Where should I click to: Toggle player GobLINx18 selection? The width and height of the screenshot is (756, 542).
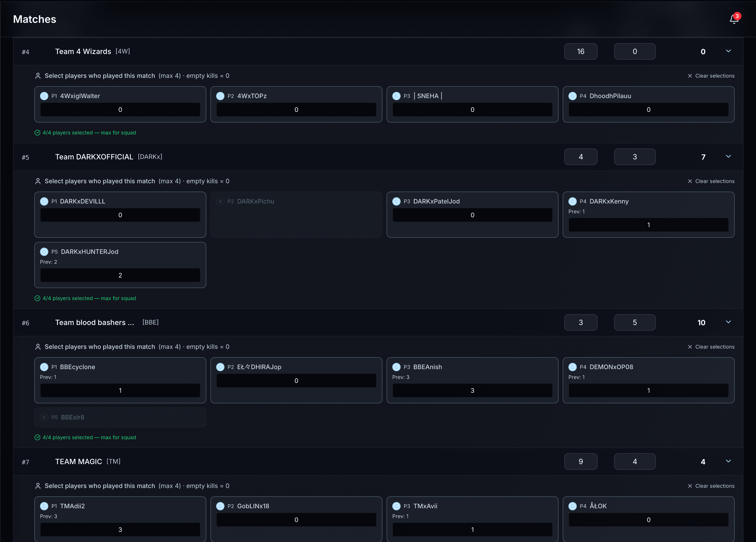tap(220, 506)
